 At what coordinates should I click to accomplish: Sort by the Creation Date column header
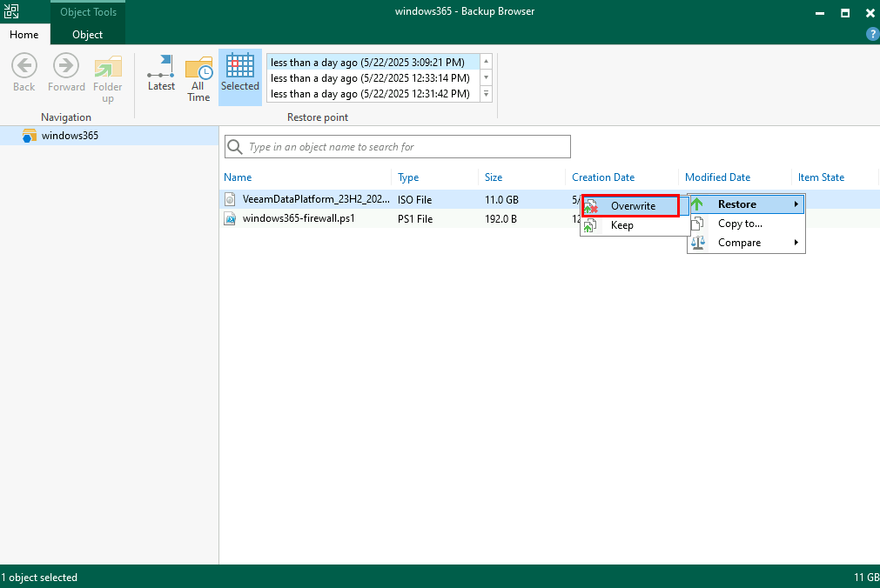pos(603,177)
